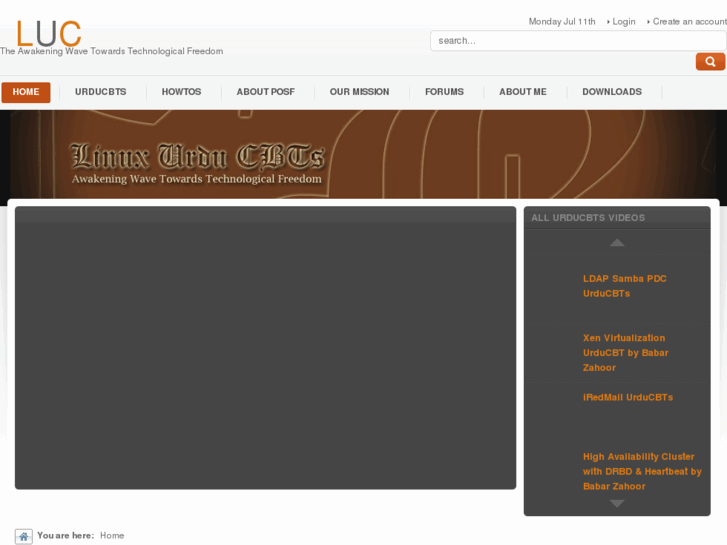727x545 pixels.
Task: Click the LUC site logo
Action: pos(49,33)
